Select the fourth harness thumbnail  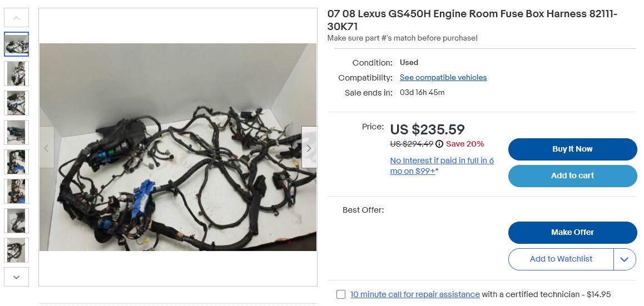[17, 133]
